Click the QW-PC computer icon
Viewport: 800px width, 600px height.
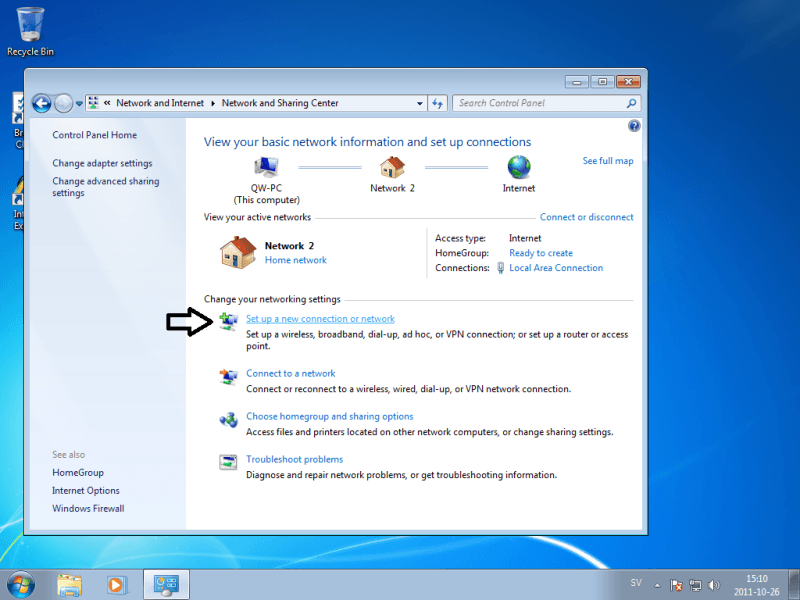click(266, 167)
